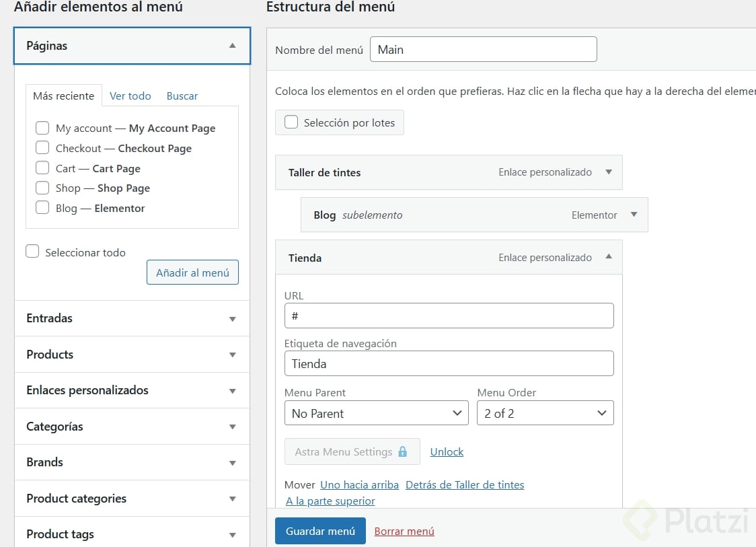This screenshot has height=547, width=756.
Task: Expand the Enlaces personalizados section
Action: (232, 391)
